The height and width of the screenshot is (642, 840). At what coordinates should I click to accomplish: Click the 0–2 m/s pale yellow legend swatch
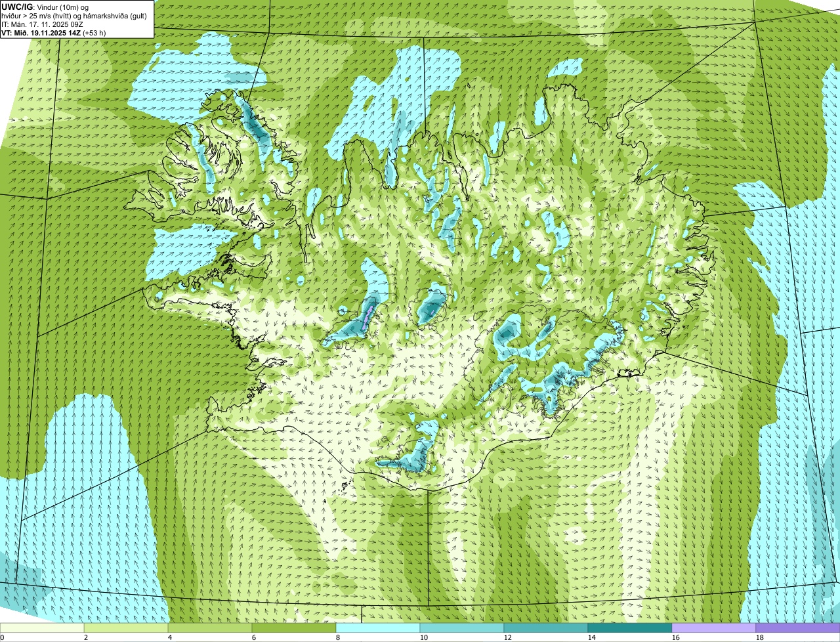(x=42, y=628)
